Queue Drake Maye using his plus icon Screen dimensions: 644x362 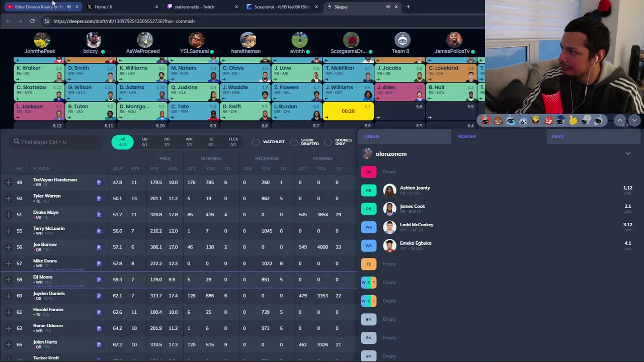pos(9,214)
